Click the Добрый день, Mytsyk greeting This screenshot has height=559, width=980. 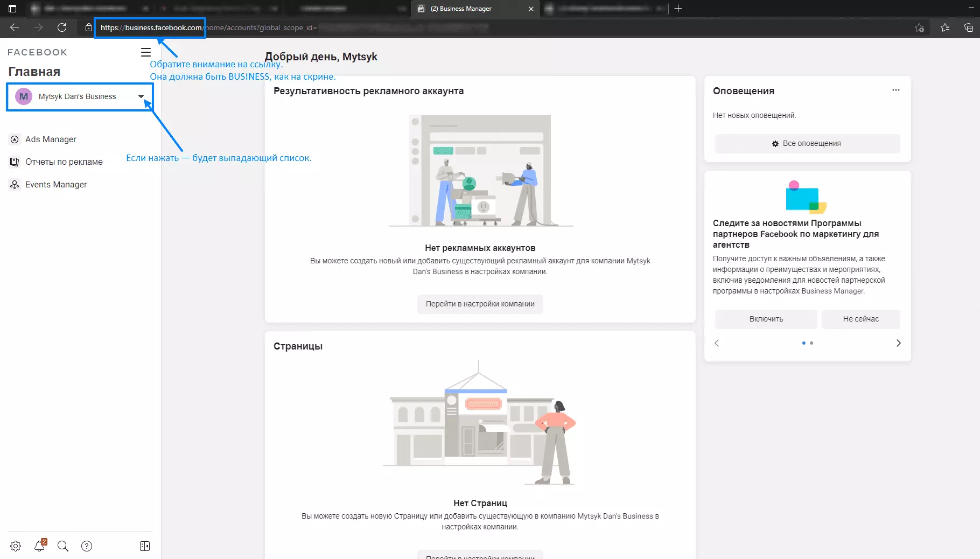[x=321, y=57]
